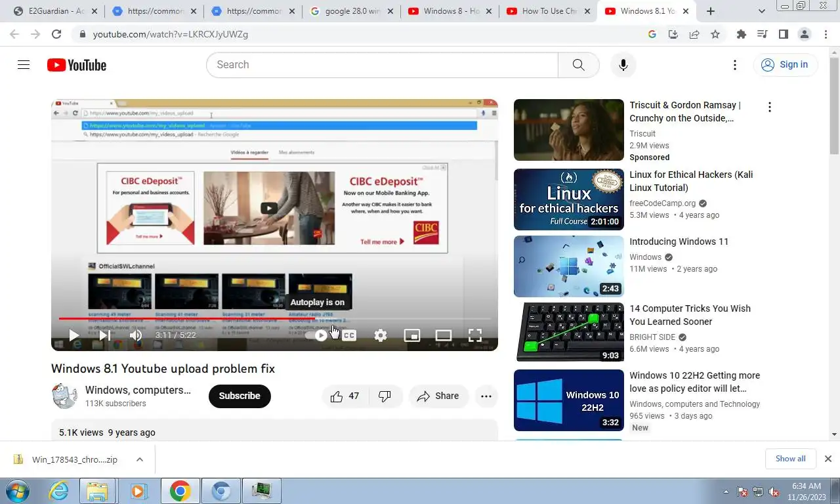Open options for Triscuit sponsored video
Viewport: 840px width, 504px height.
770,107
